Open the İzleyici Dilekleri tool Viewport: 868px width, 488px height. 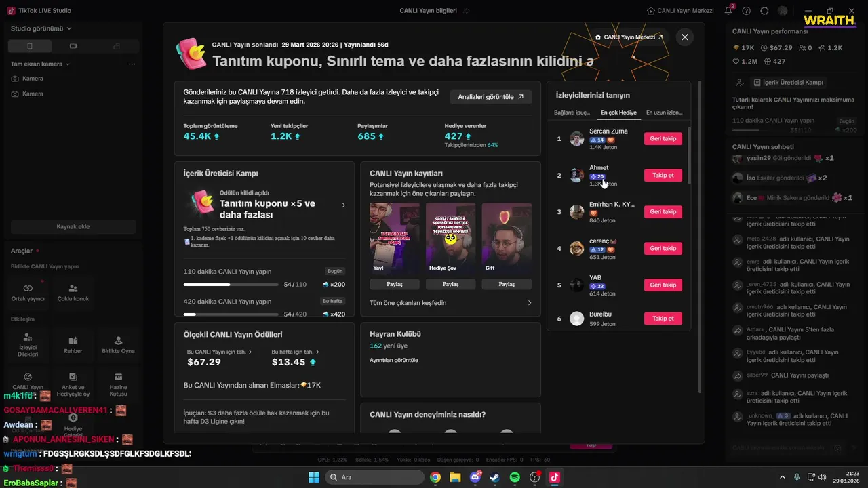click(x=28, y=344)
